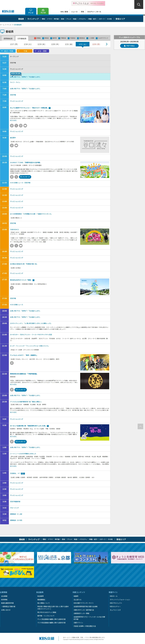145x644 pixels.
Task: Click the キュンと! program thumbnail
Action: (x=94, y=114)
